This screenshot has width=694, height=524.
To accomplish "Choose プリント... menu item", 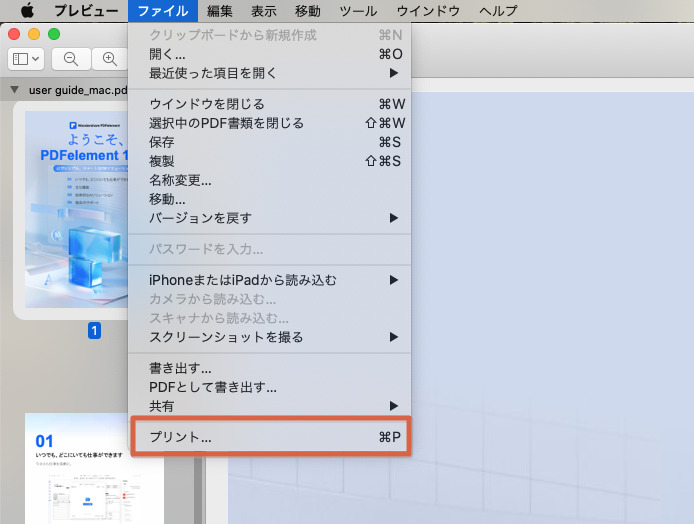I will (270, 437).
